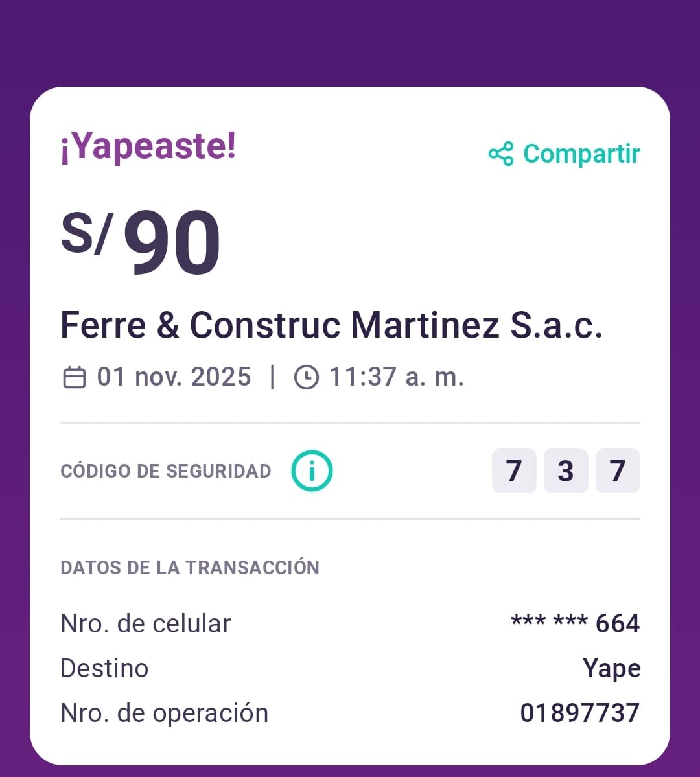Tap the last security code digit box

(x=618, y=470)
